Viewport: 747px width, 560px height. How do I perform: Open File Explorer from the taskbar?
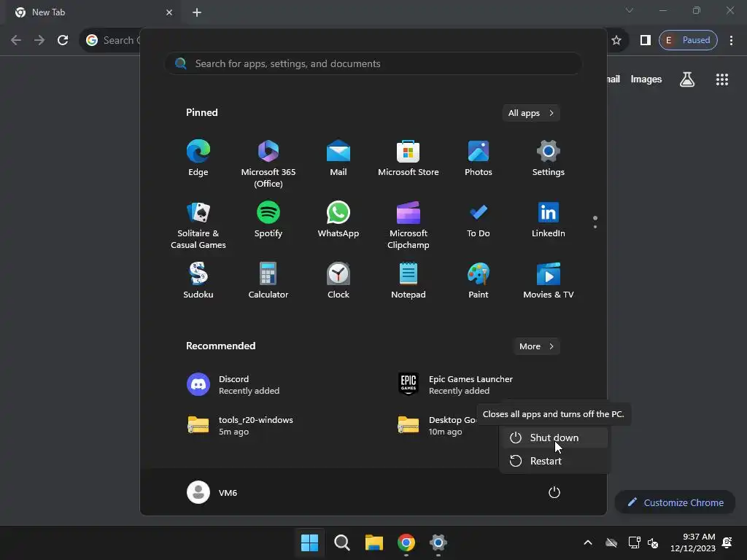coord(374,542)
